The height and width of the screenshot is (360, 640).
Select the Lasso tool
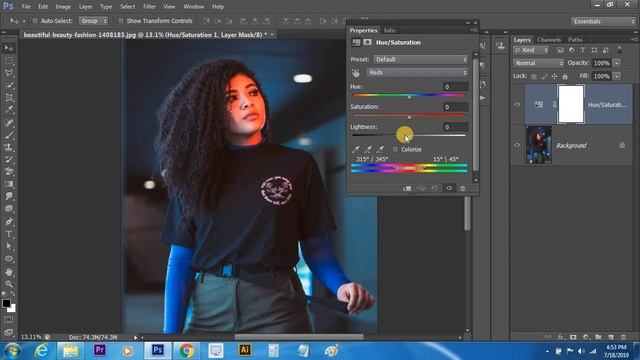click(9, 73)
